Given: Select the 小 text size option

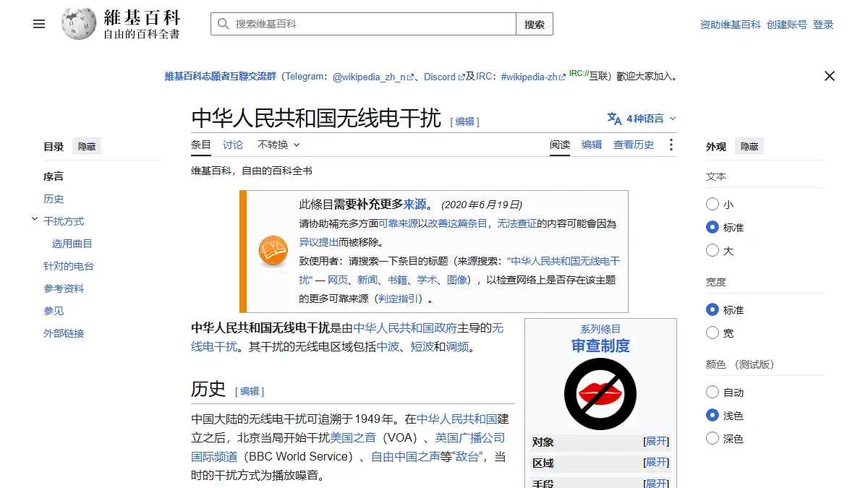Looking at the screenshot, I should pos(712,205).
